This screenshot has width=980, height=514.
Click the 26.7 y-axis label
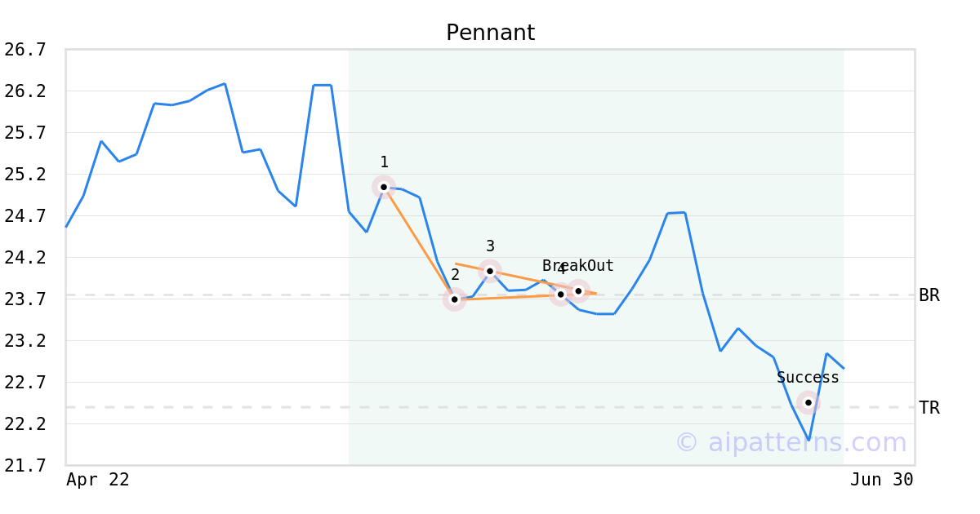pos(25,50)
